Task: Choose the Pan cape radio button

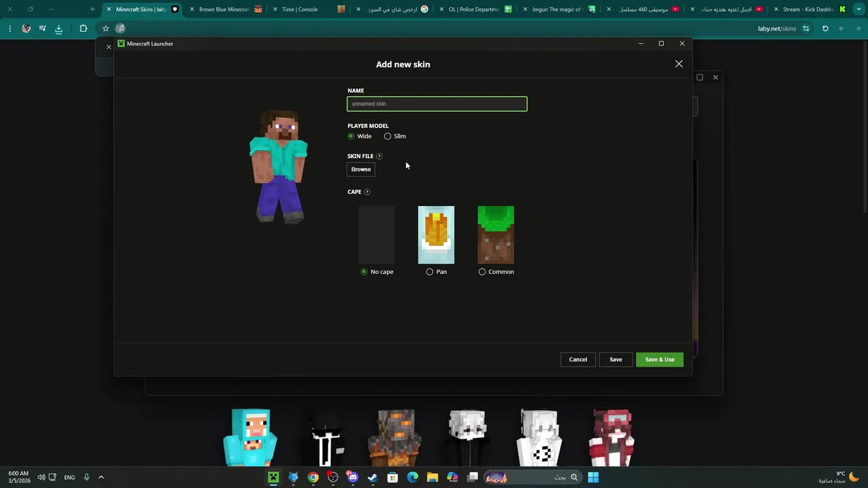Action: click(430, 272)
